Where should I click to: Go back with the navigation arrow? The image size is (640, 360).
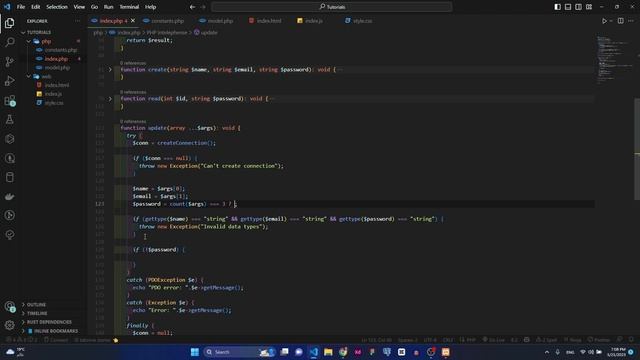(192, 7)
